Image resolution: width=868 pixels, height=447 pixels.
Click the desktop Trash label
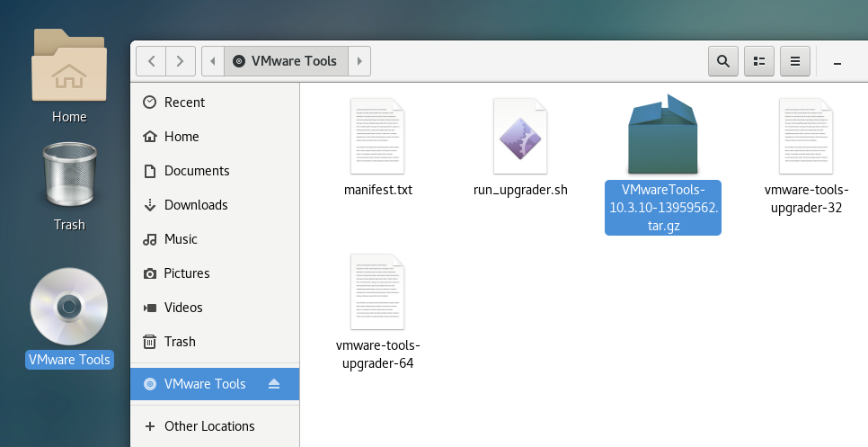(69, 225)
